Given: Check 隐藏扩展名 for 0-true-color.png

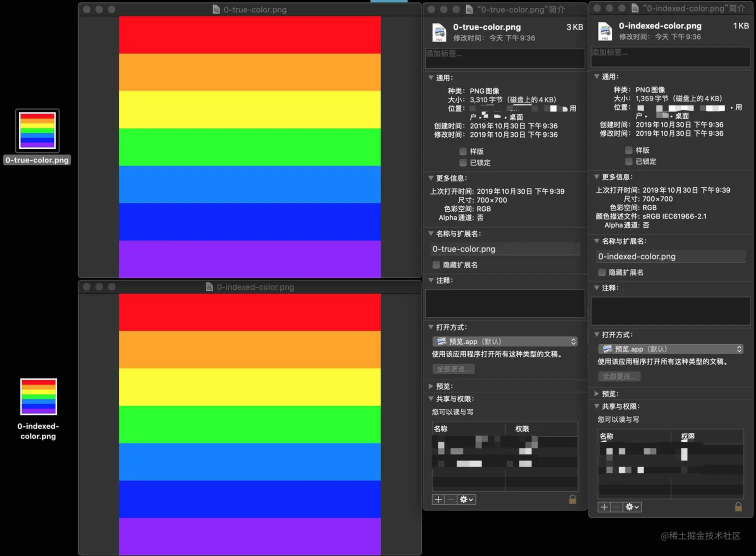Looking at the screenshot, I should (x=436, y=264).
